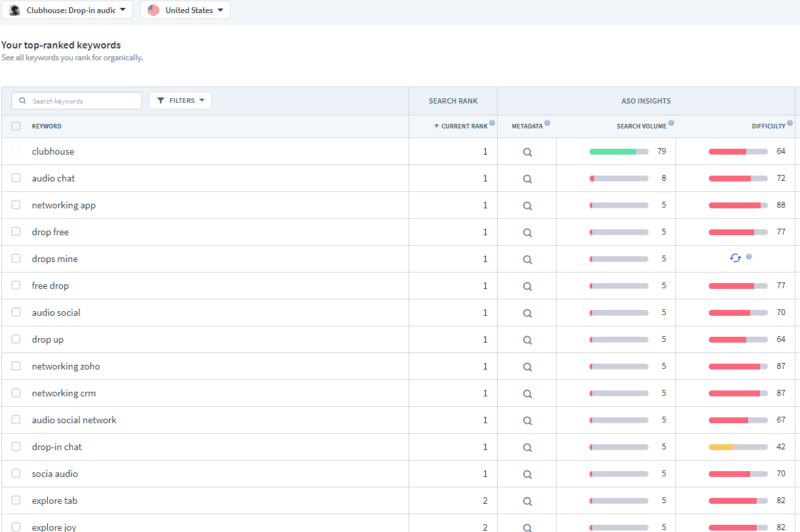Sort by Search Volume column header

pos(641,126)
